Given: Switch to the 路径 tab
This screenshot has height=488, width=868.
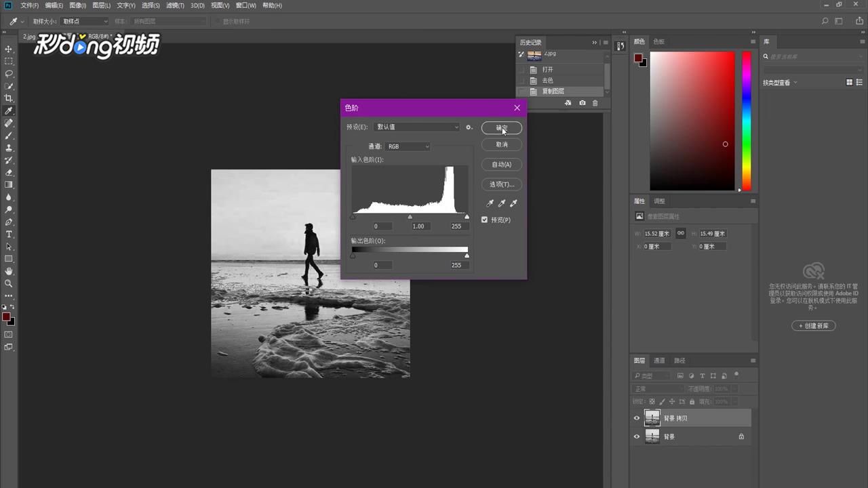Looking at the screenshot, I should point(679,361).
